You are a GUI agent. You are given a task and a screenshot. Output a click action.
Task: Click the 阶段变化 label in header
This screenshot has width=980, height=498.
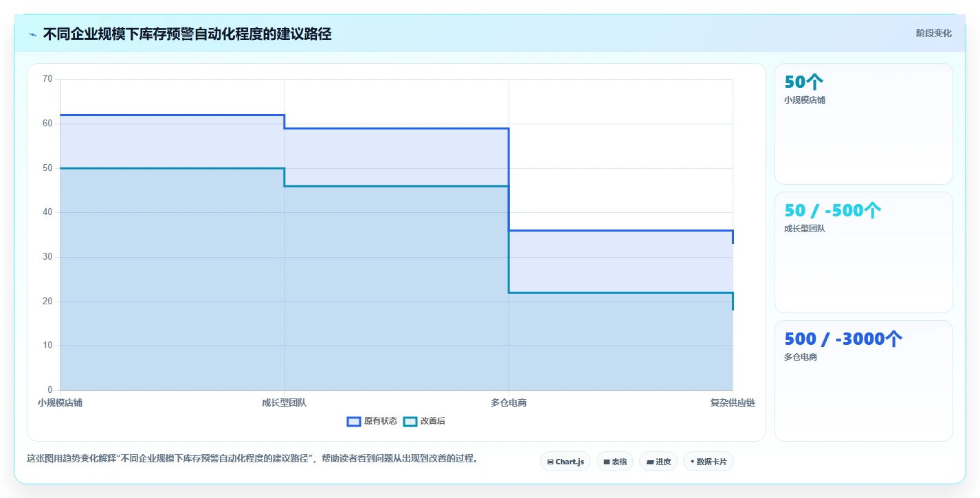click(x=934, y=33)
